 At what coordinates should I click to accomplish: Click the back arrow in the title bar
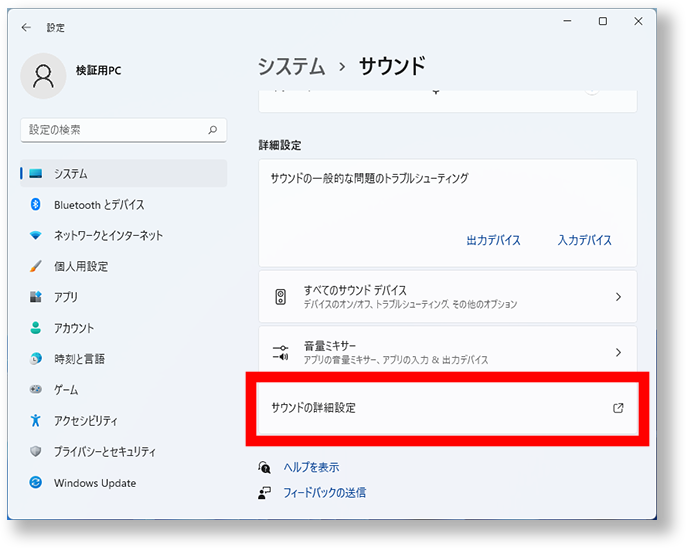[26, 28]
